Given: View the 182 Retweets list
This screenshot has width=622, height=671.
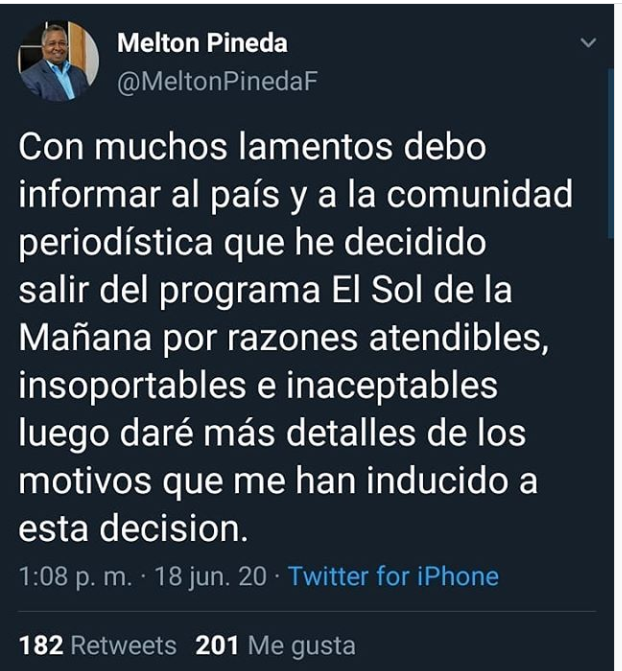Looking at the screenshot, I should 98,645.
